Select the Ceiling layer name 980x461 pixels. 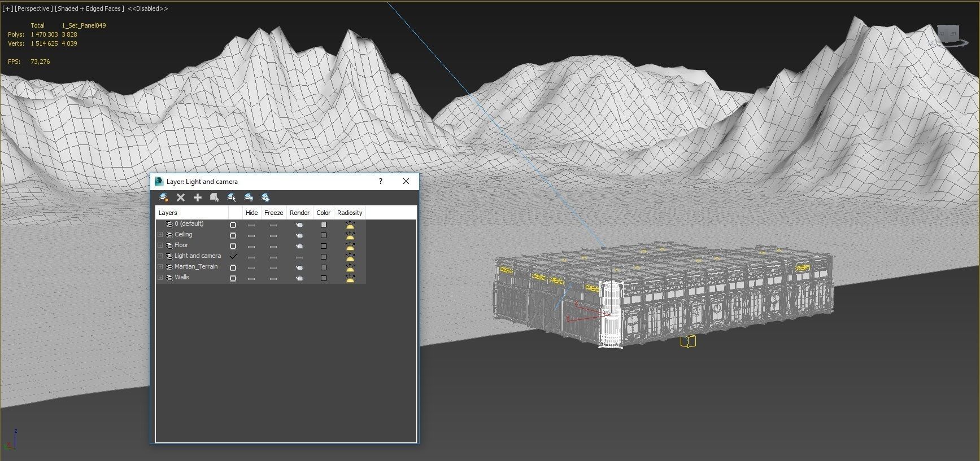(184, 235)
